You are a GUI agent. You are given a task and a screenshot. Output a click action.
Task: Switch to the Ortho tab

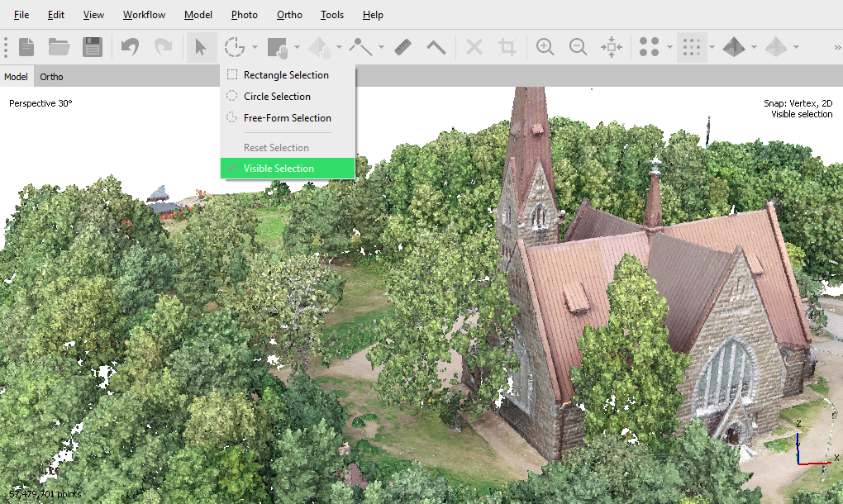[x=51, y=77]
